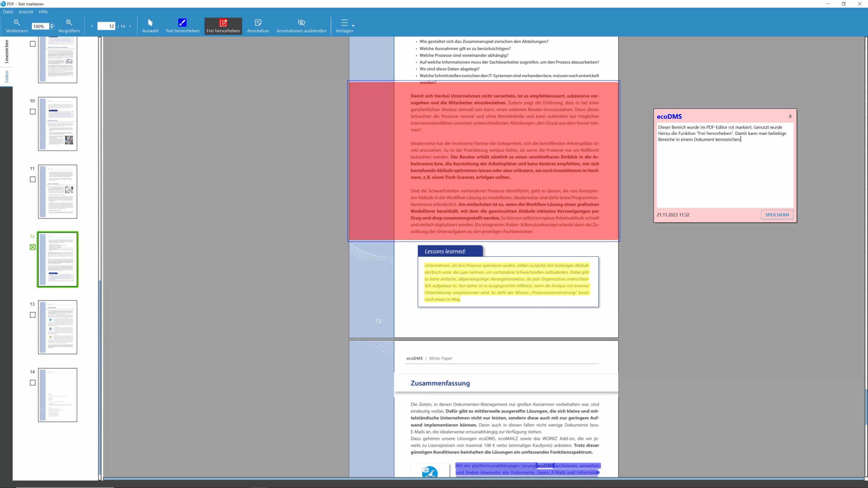
Task: Click the ecoDMS logo image on page 13
Action: [429, 471]
